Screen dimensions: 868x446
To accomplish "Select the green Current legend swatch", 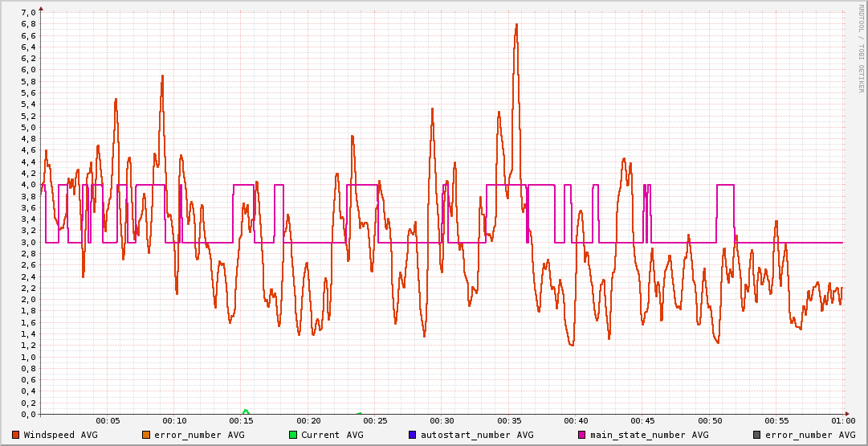I will (293, 435).
